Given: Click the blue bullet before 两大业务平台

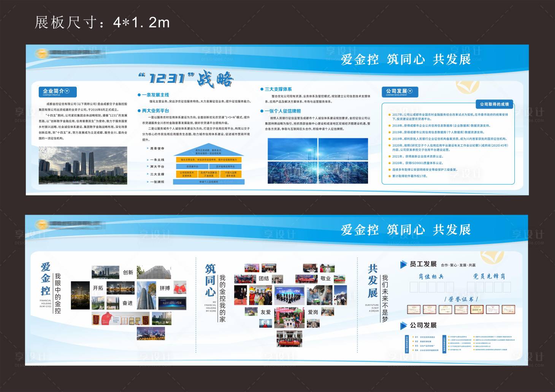Looking at the screenshot, I should coord(139,111).
